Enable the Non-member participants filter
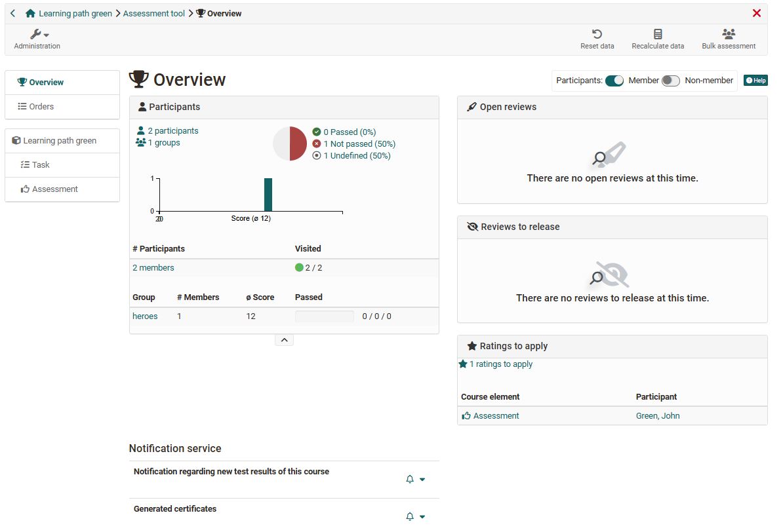The width and height of the screenshot is (783, 532). tap(670, 80)
